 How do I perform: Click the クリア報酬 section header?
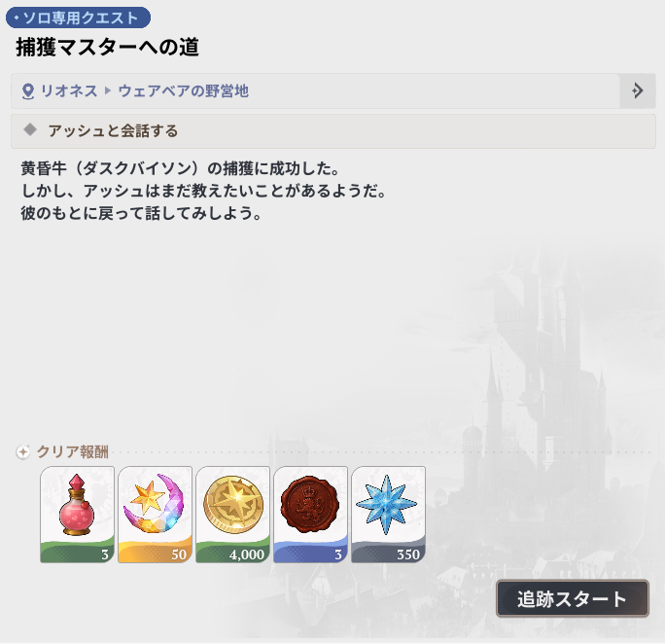coord(72,451)
